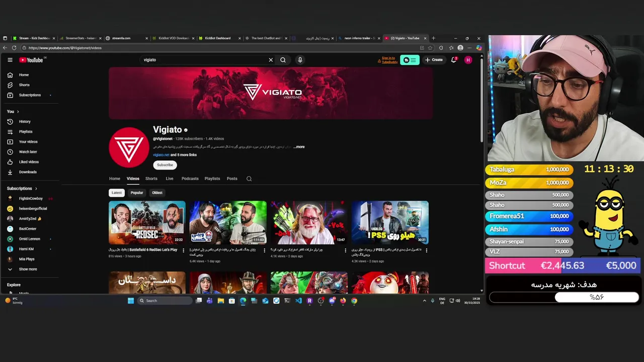644x362 pixels.
Task: Click the TubeBuddy Sign in link
Action: pos(388,60)
